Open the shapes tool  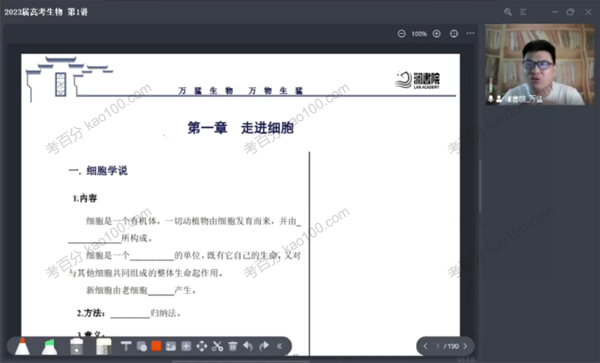(142, 347)
